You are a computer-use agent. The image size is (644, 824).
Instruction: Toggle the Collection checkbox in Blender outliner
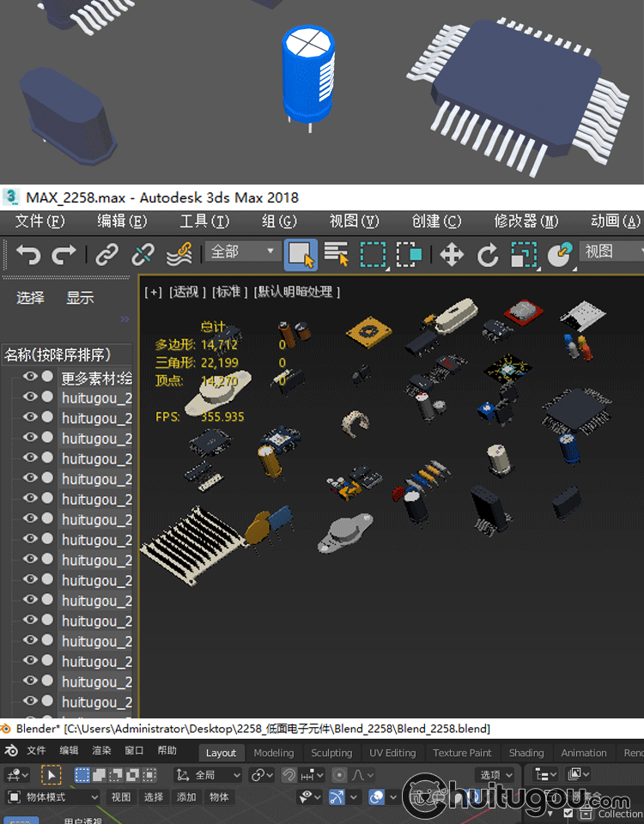click(x=568, y=813)
